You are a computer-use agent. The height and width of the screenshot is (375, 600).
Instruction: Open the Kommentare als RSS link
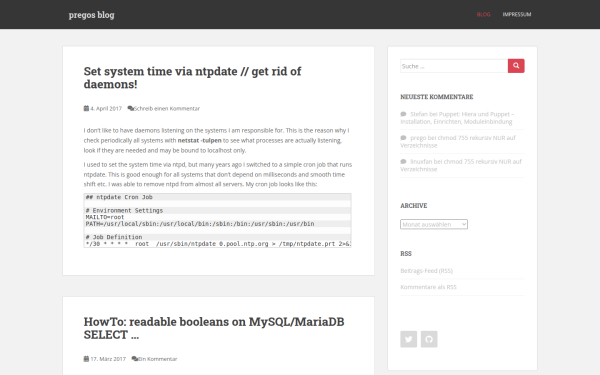(x=428, y=287)
